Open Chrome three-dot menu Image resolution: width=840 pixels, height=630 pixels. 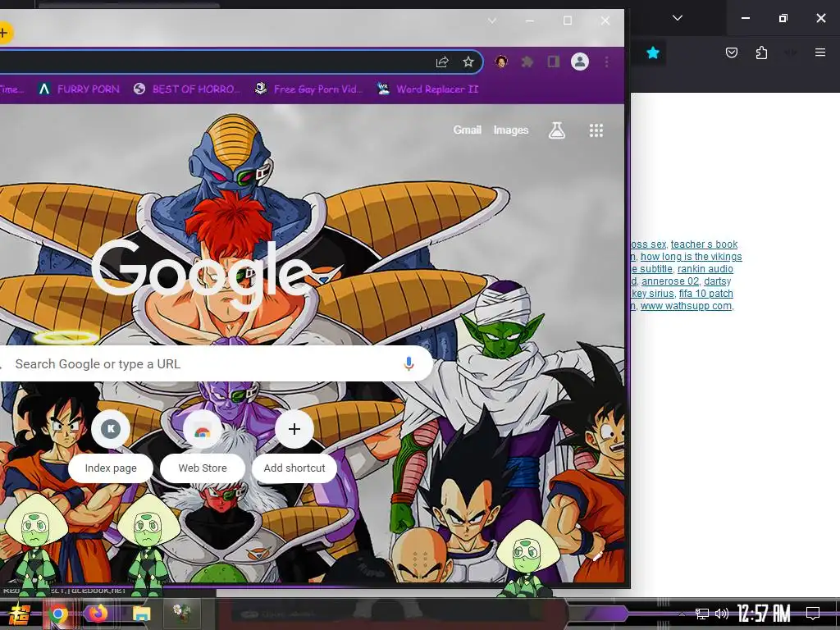coord(606,62)
